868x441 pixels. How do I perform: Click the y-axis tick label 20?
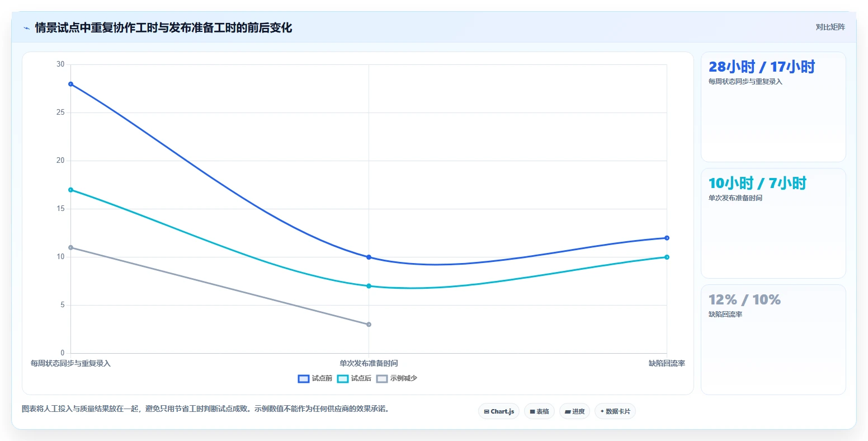[60, 161]
